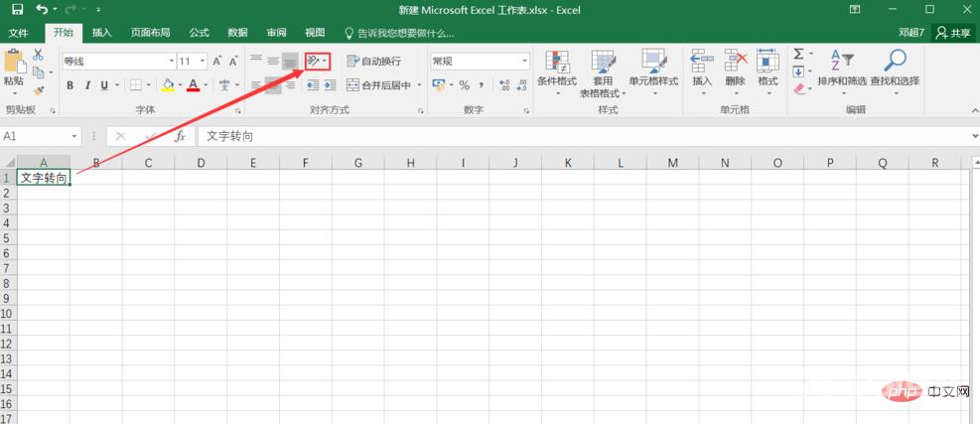980x424 pixels.
Task: Click the font color red A swatch
Action: point(193,85)
